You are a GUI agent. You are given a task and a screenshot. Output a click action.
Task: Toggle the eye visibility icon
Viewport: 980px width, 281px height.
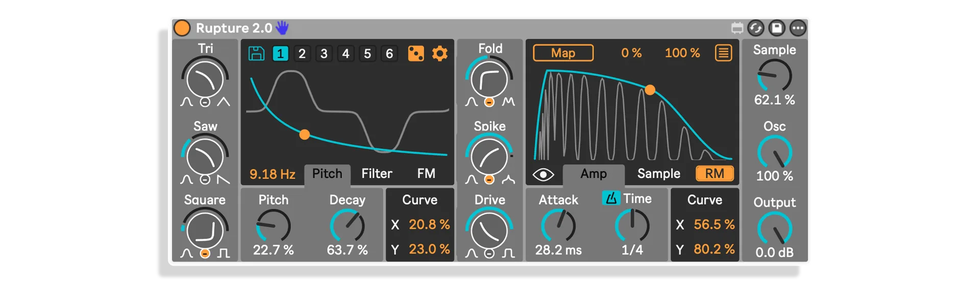pos(543,175)
